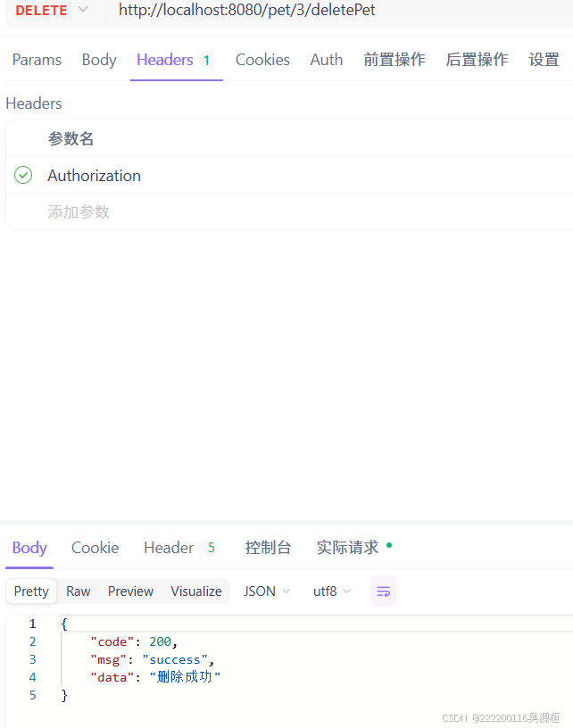The height and width of the screenshot is (728, 573).
Task: Click the Authorization parameter name cell
Action: (x=94, y=176)
